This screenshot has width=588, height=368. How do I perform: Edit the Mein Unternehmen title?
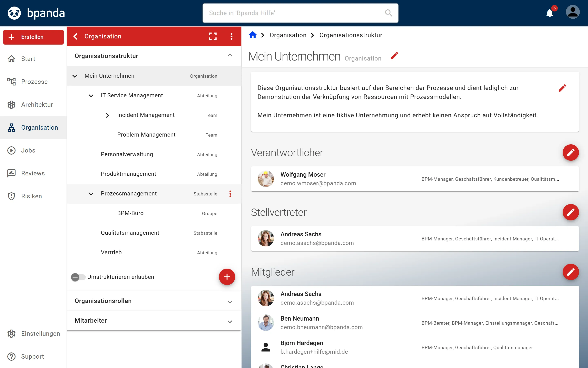[394, 56]
